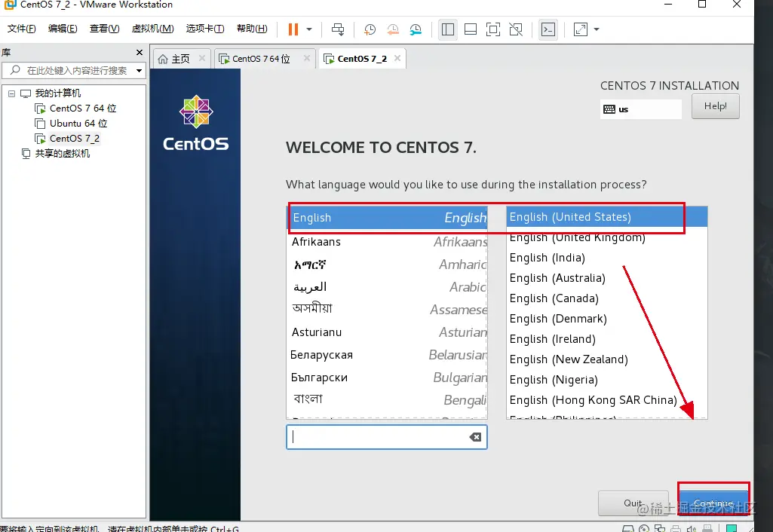Close the 主页 tab

201,58
